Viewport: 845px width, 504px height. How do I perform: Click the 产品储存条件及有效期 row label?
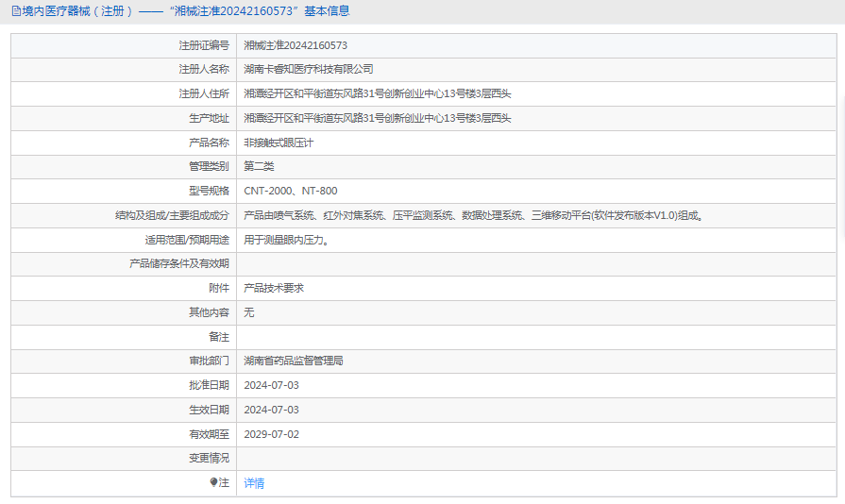tap(178, 263)
